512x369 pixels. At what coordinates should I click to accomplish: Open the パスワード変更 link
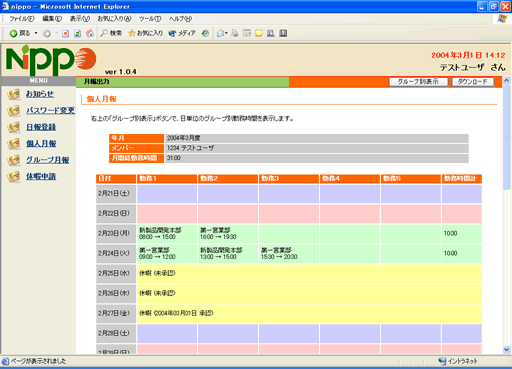pos(50,110)
